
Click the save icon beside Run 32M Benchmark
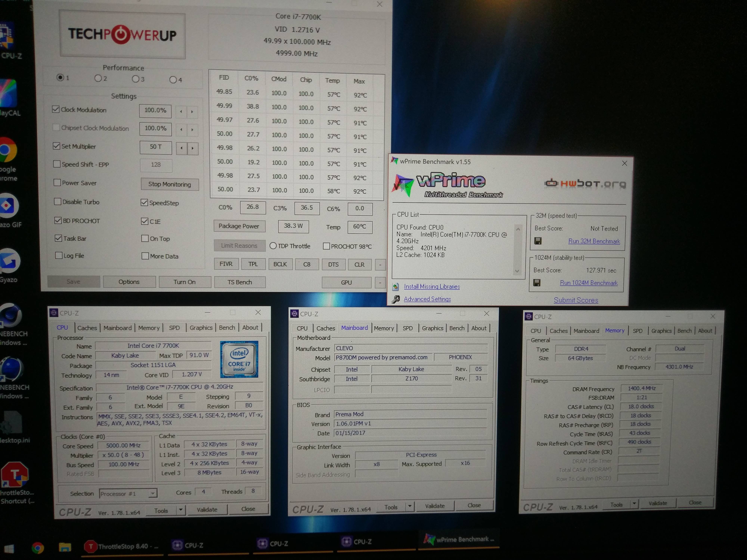(538, 241)
